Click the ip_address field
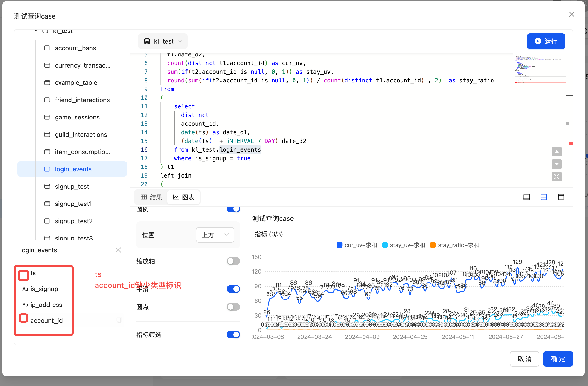588x386 pixels. pos(46,305)
